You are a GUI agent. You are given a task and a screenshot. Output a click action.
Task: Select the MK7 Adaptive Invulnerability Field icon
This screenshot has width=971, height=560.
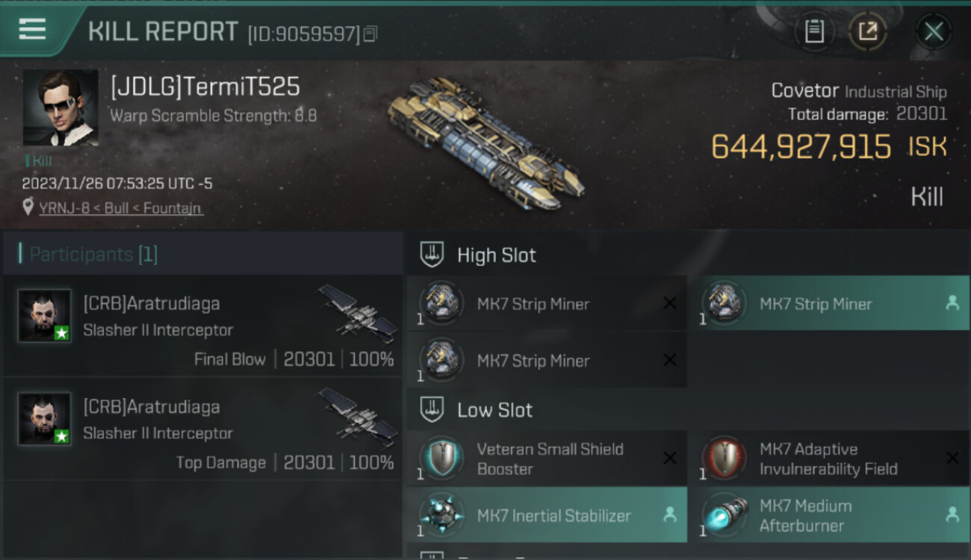click(724, 456)
